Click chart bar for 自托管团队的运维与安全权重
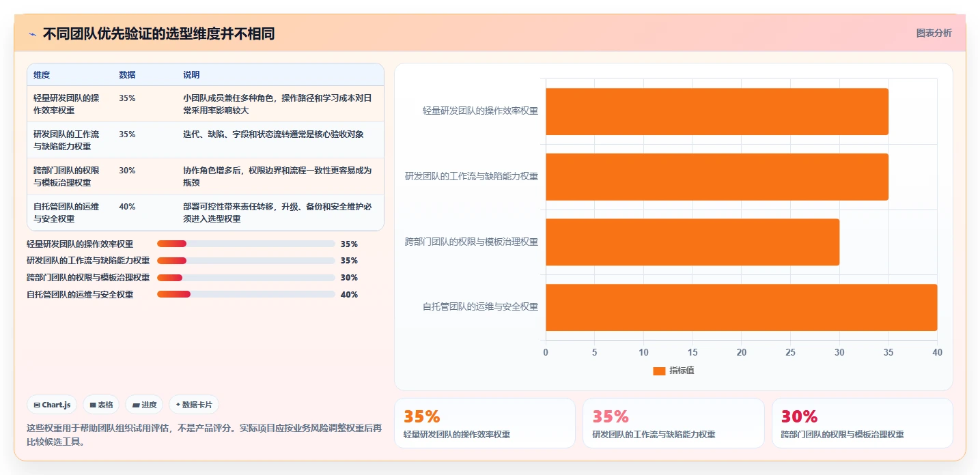 [742, 307]
